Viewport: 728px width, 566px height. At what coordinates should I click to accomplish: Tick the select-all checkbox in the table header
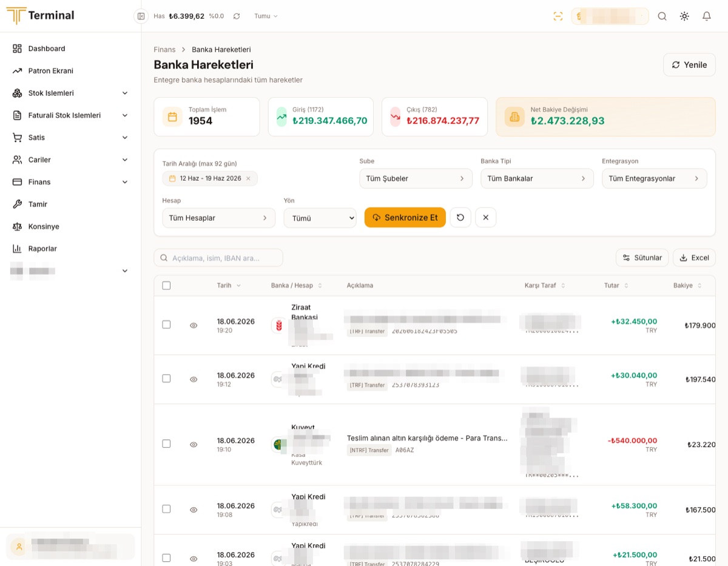(166, 286)
